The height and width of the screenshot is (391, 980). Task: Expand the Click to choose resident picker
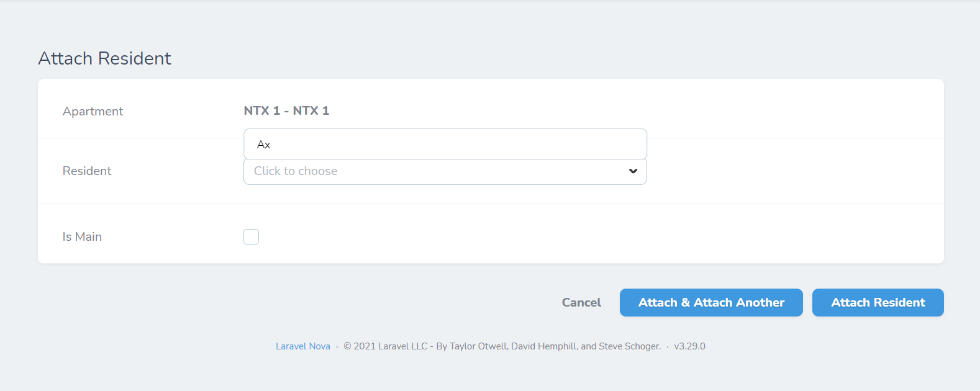tap(445, 171)
